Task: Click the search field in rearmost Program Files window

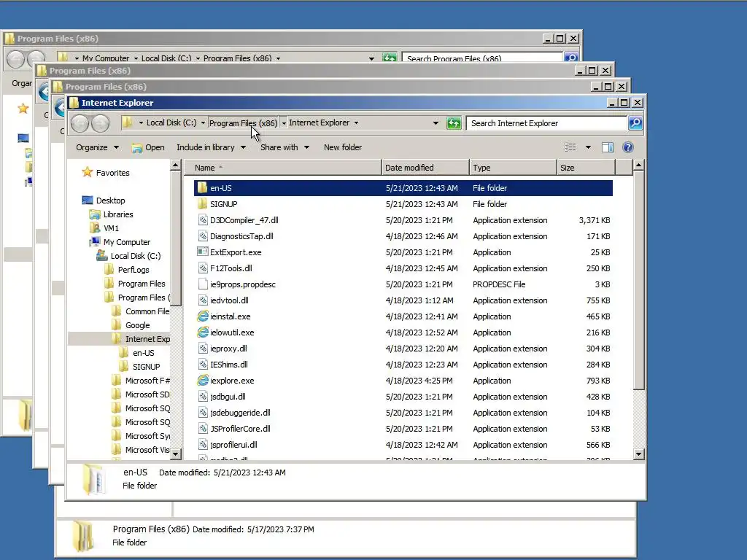Action: pyautogui.click(x=482, y=58)
